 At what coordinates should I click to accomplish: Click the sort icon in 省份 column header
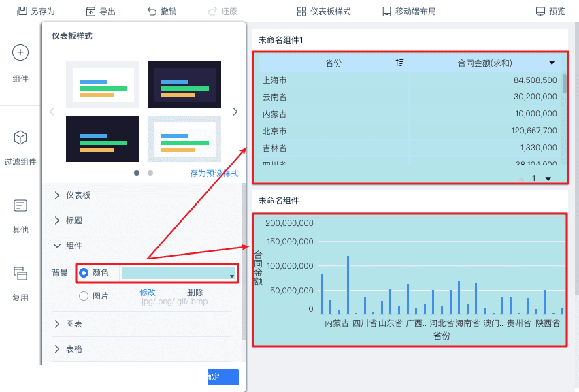[x=399, y=63]
